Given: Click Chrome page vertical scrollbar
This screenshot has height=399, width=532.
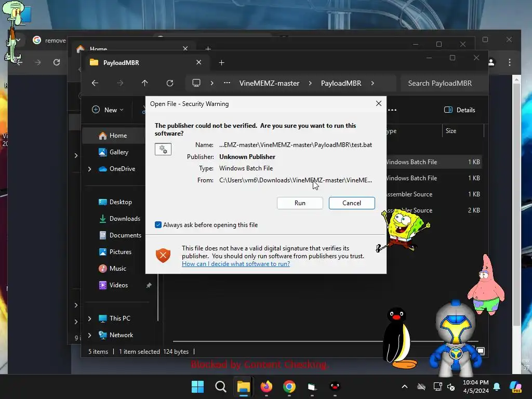Looking at the screenshot, I should pos(516,204).
